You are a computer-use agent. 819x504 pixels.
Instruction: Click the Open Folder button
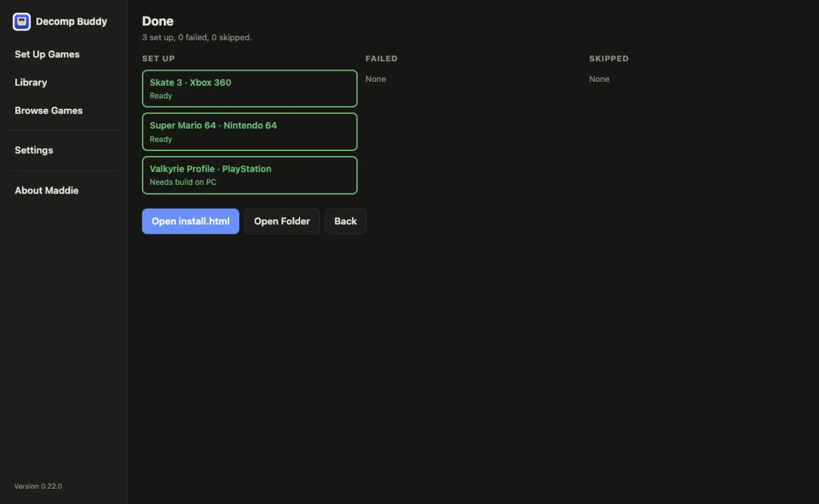tap(282, 221)
